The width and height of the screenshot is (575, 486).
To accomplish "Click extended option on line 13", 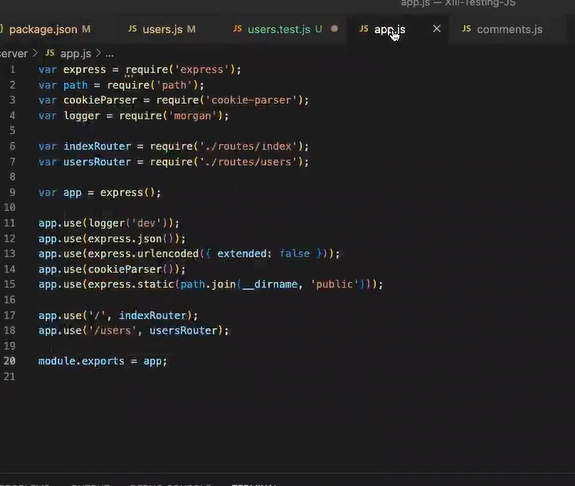I will 242,253.
